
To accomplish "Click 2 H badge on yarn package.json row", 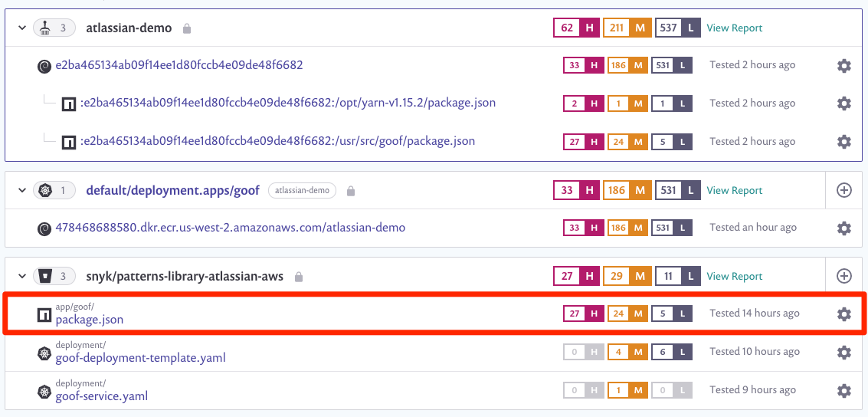I will pos(584,103).
